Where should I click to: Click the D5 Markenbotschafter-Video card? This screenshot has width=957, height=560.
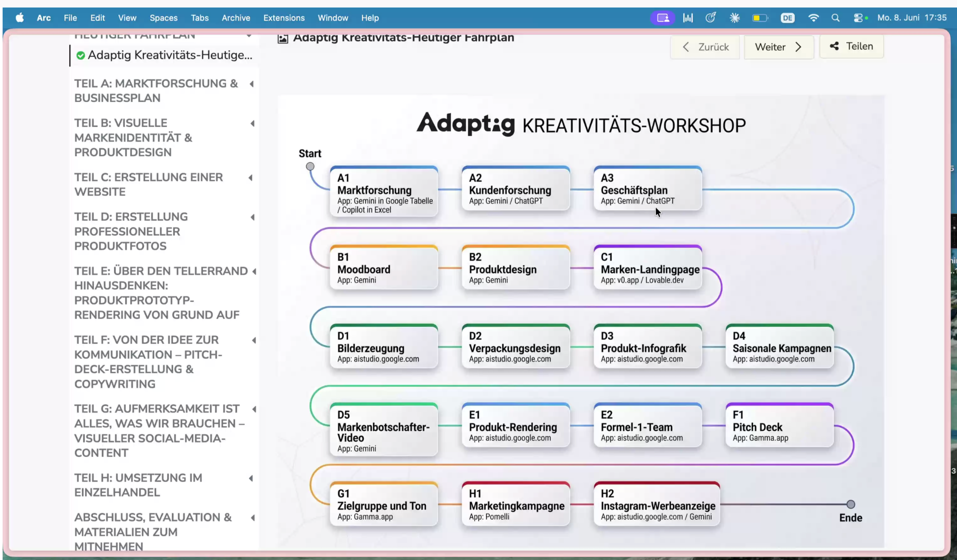pyautogui.click(x=384, y=429)
